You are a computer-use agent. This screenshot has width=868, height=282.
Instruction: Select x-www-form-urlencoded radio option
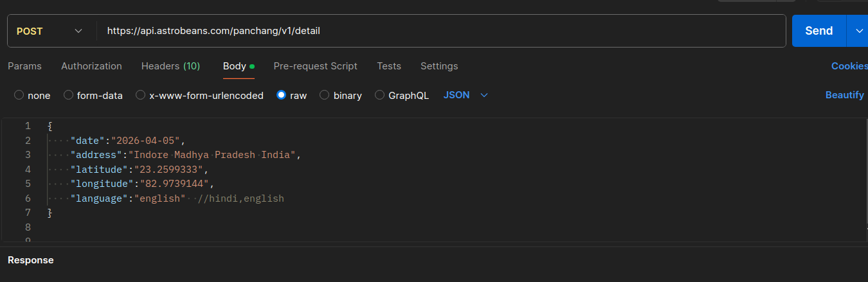pos(141,95)
